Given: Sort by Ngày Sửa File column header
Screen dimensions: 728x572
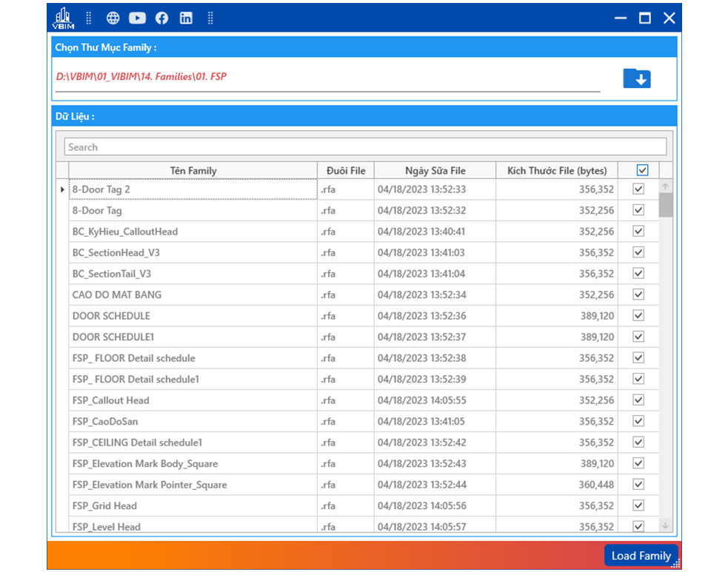Looking at the screenshot, I should (435, 171).
